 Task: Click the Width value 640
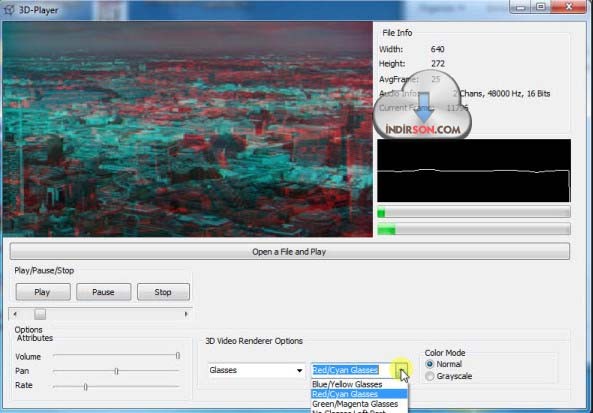(x=438, y=49)
